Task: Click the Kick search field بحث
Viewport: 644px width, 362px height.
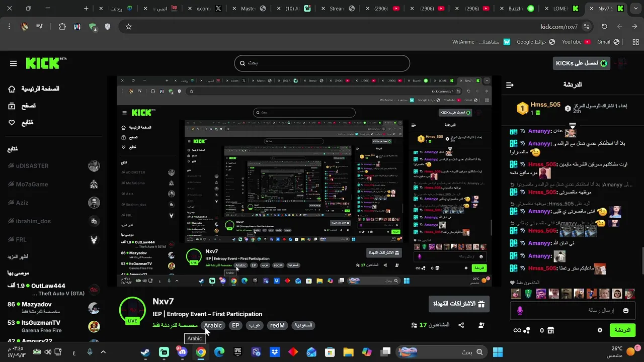Action: [x=322, y=63]
